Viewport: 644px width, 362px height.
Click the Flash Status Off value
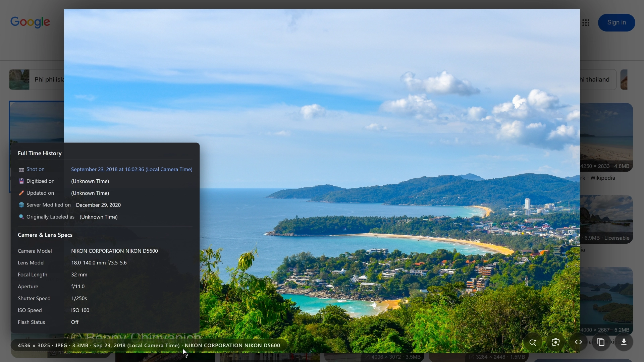(x=75, y=322)
